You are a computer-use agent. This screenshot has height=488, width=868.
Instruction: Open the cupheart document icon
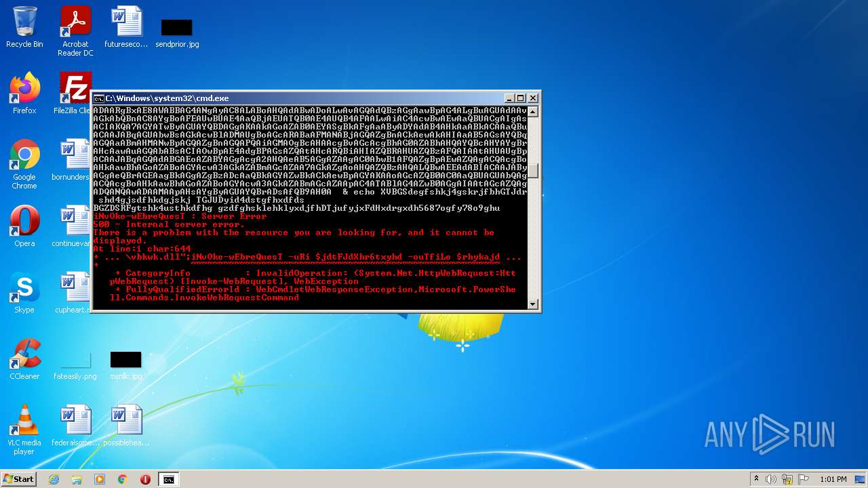pyautogui.click(x=72, y=293)
